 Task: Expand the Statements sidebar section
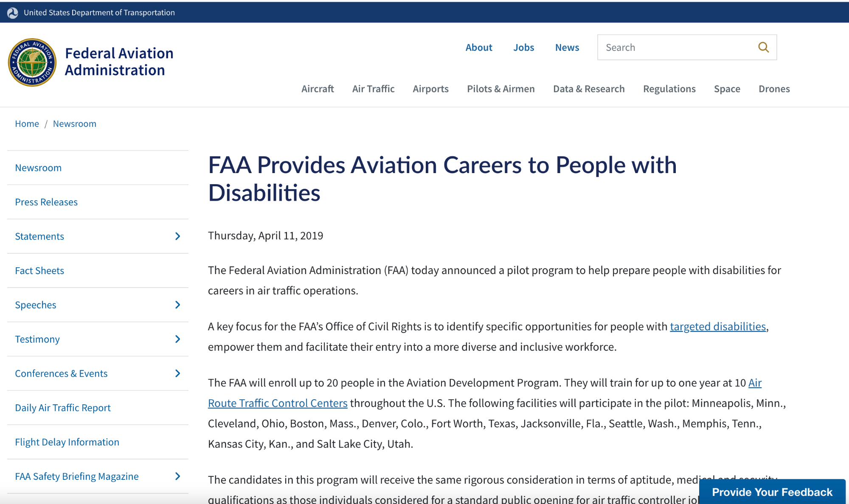coord(177,236)
